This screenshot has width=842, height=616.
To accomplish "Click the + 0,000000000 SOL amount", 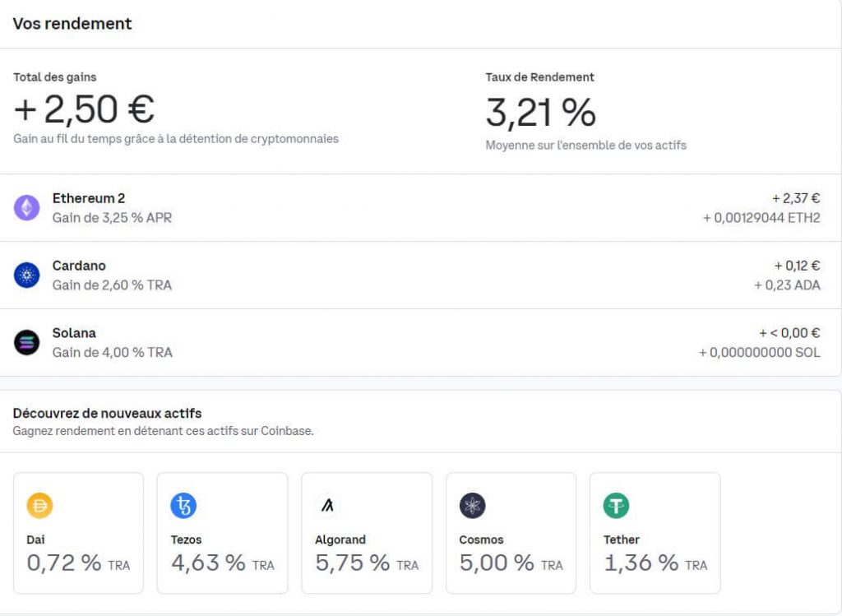I will point(759,352).
